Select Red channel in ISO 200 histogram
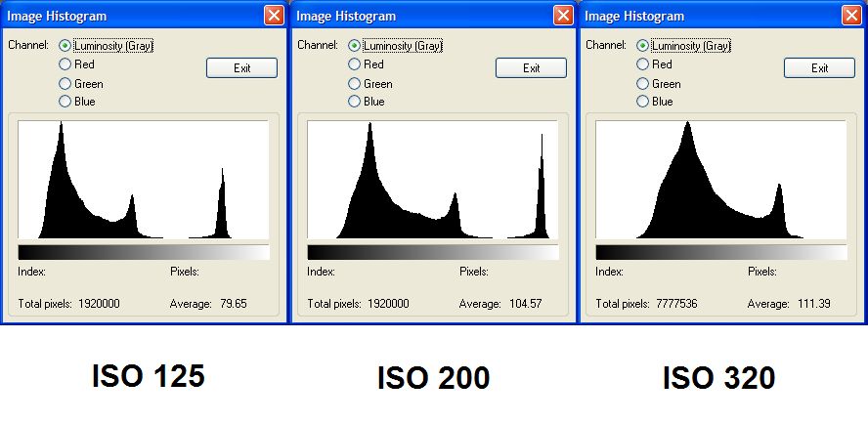Screen dimensions: 868x423 (x=354, y=64)
